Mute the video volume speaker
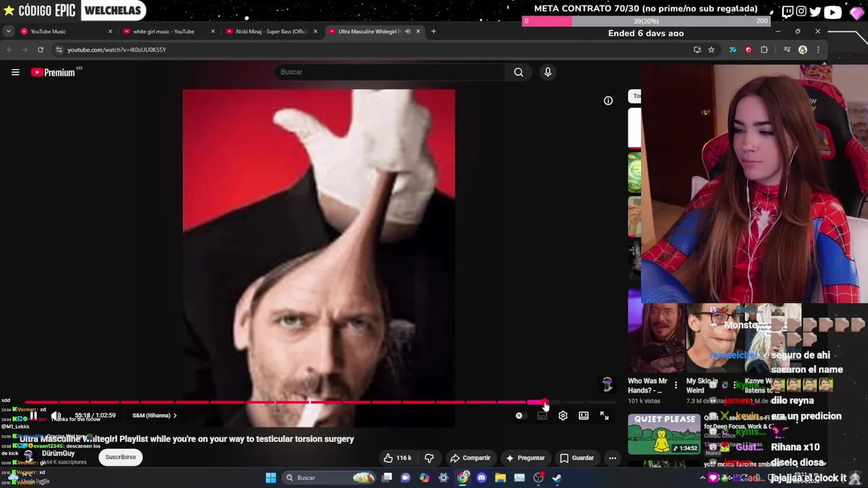The height and width of the screenshot is (488, 868). (56, 415)
